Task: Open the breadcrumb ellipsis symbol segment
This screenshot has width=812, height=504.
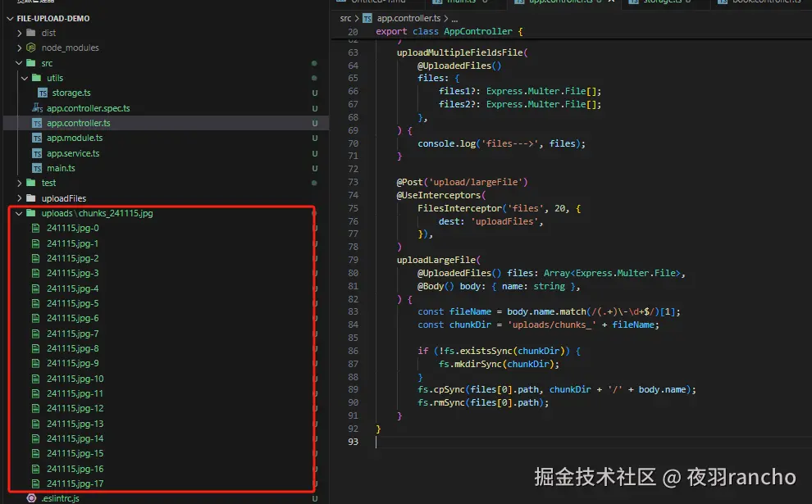Action: coord(454,20)
